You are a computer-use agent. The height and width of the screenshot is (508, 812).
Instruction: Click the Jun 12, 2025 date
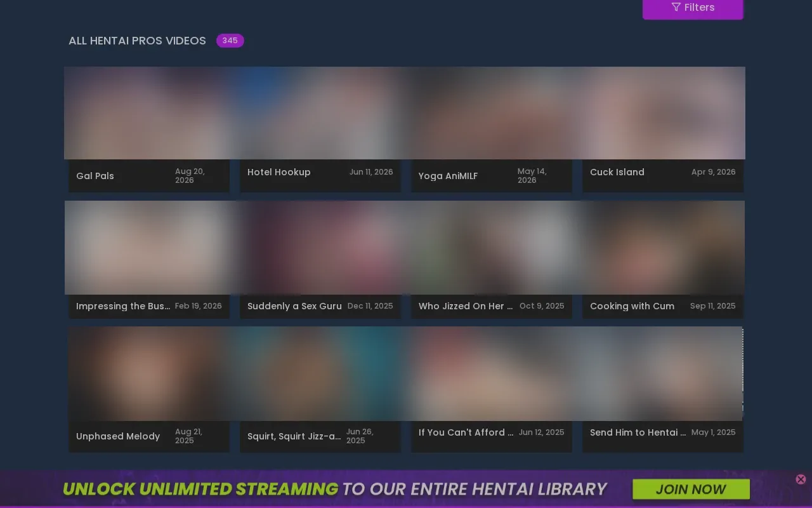[542, 432]
